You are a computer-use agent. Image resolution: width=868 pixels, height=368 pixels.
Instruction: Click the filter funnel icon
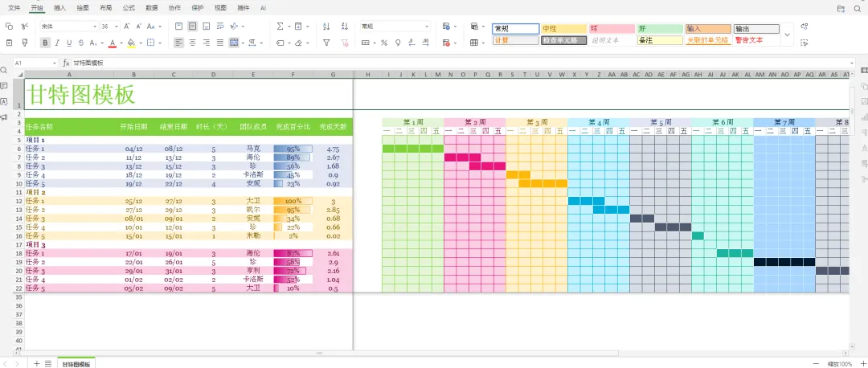326,43
